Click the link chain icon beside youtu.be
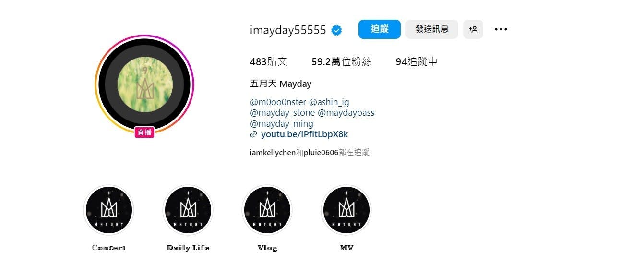 tap(254, 134)
